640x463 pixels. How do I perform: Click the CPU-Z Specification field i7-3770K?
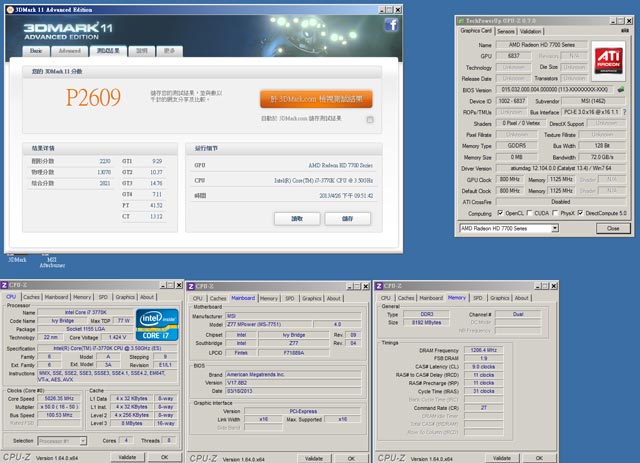coord(107,348)
